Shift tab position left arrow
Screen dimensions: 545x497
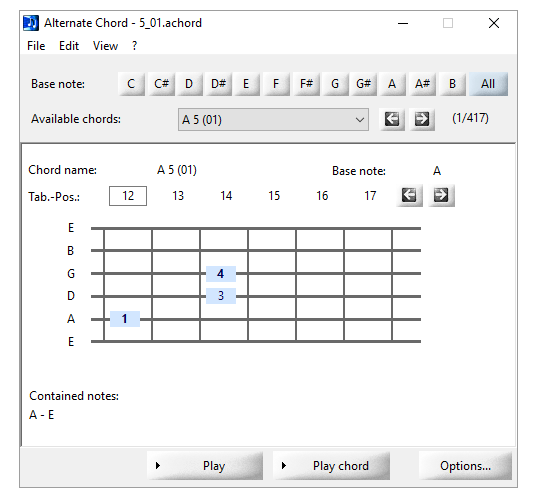pyautogui.click(x=409, y=195)
